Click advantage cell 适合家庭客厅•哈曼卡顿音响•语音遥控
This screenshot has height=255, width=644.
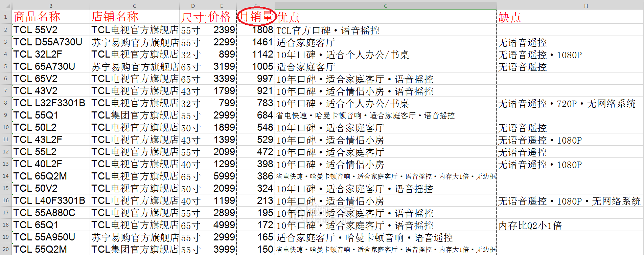(x=386, y=237)
